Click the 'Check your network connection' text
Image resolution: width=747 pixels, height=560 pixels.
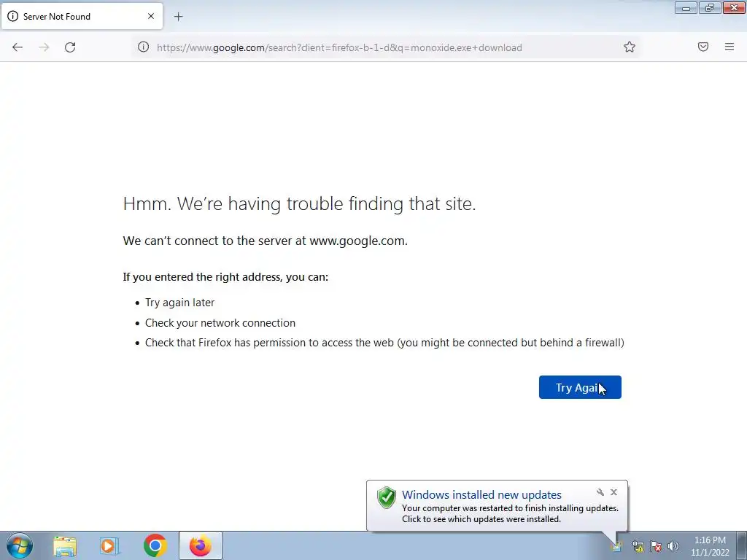point(220,323)
